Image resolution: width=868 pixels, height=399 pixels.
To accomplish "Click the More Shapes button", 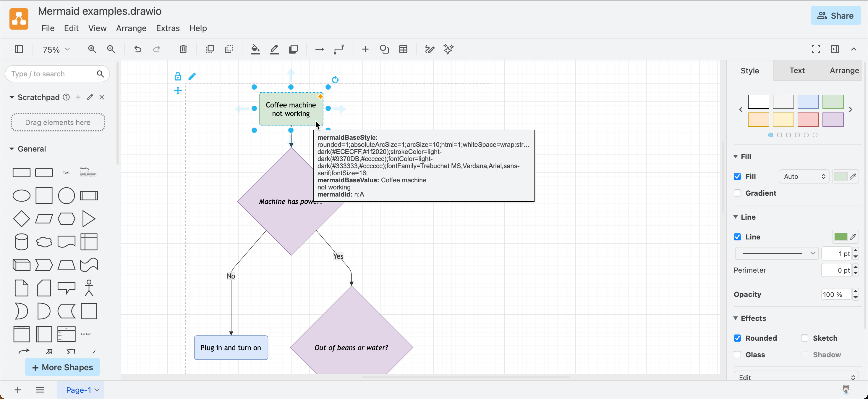I will coord(63,367).
